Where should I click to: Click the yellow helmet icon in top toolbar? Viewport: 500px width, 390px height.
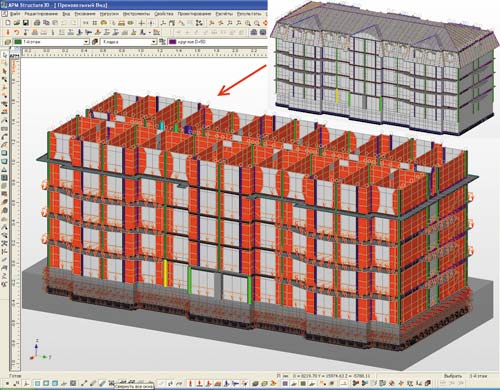(104, 23)
